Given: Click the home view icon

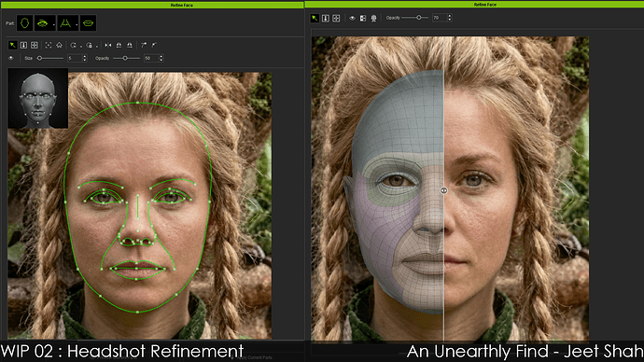Looking at the screenshot, I should tap(59, 45).
